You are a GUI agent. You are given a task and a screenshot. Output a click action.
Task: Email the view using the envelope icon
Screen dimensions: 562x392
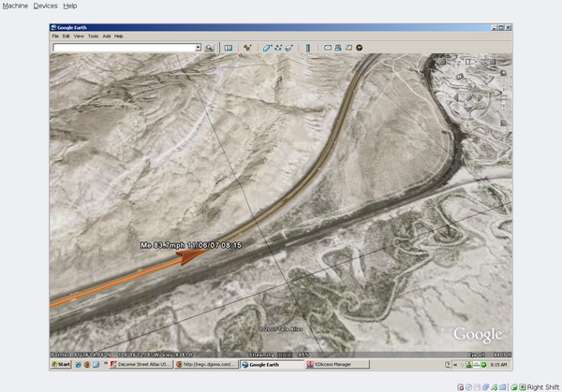tap(328, 48)
